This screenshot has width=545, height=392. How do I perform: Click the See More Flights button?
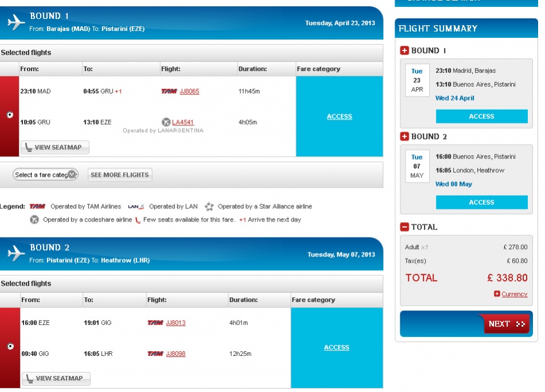point(119,175)
